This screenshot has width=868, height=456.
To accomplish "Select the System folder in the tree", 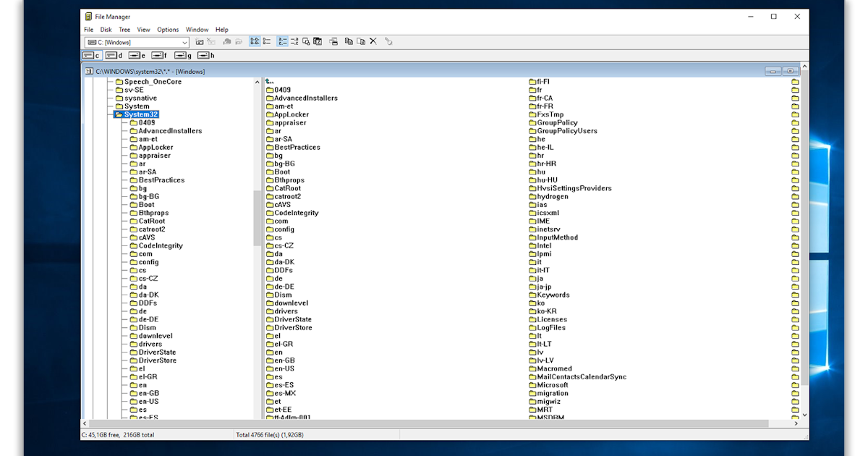I will (132, 106).
